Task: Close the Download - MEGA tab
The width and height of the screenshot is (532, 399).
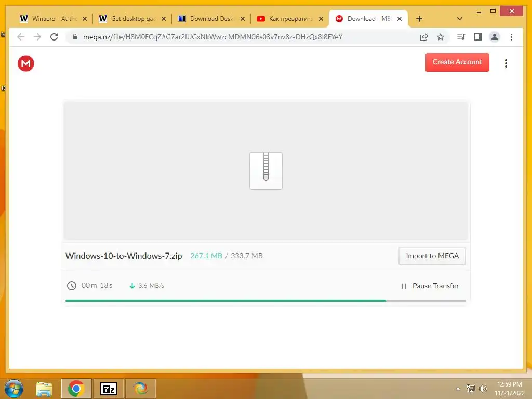Action: tap(400, 19)
